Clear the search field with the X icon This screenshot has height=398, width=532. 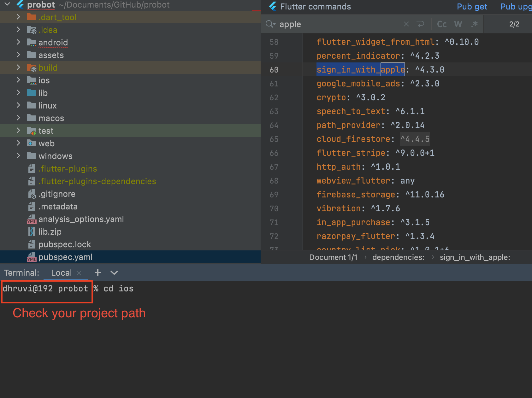[406, 24]
